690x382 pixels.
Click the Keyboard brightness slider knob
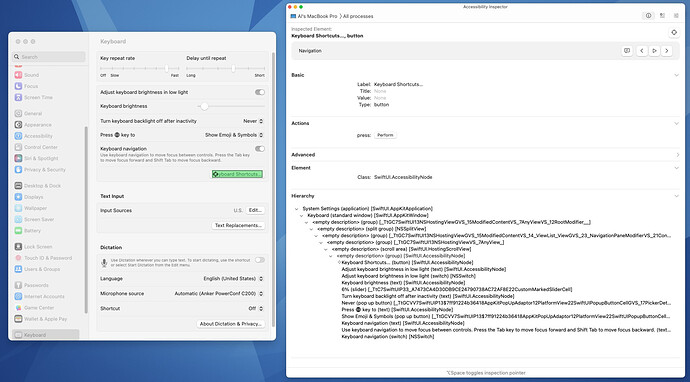204,106
